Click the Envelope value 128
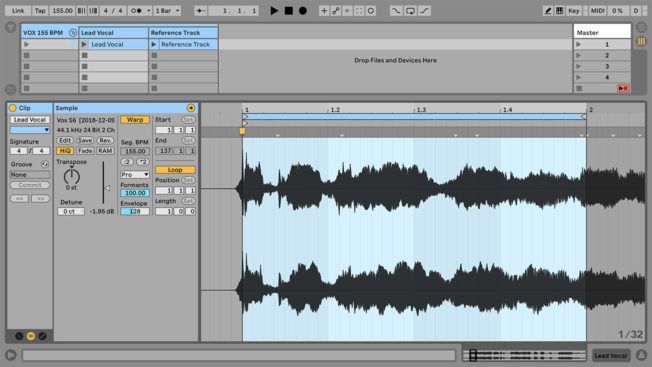The width and height of the screenshot is (652, 367). tap(135, 212)
